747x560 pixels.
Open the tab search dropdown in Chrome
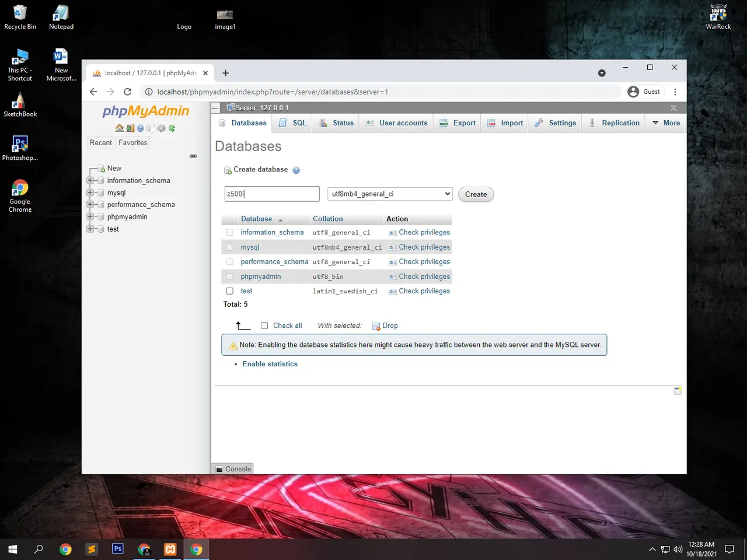click(x=602, y=73)
